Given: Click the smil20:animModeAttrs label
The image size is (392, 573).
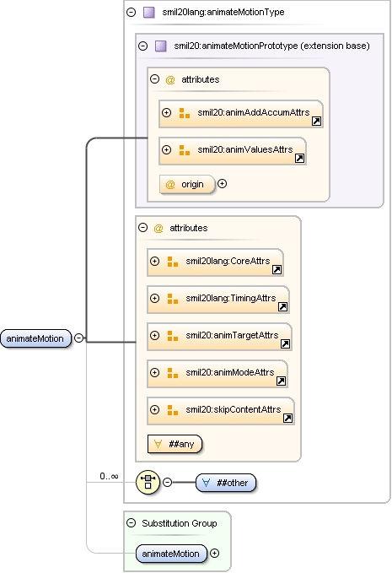Looking at the screenshot, I should [x=230, y=372].
